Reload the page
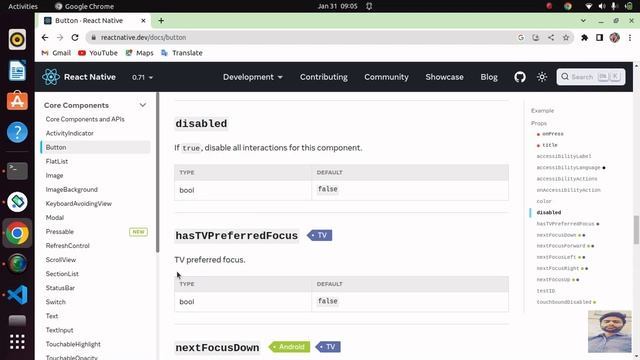 pos(75,37)
